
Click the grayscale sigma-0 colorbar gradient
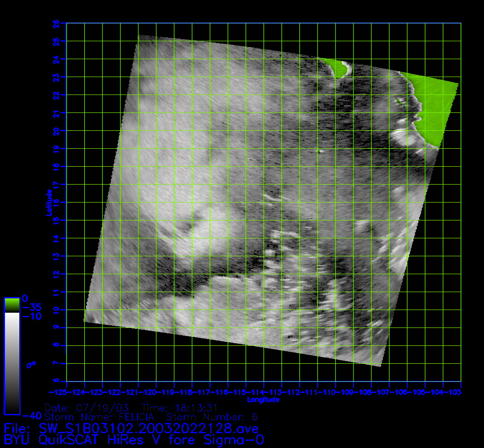pyautogui.click(x=12, y=363)
